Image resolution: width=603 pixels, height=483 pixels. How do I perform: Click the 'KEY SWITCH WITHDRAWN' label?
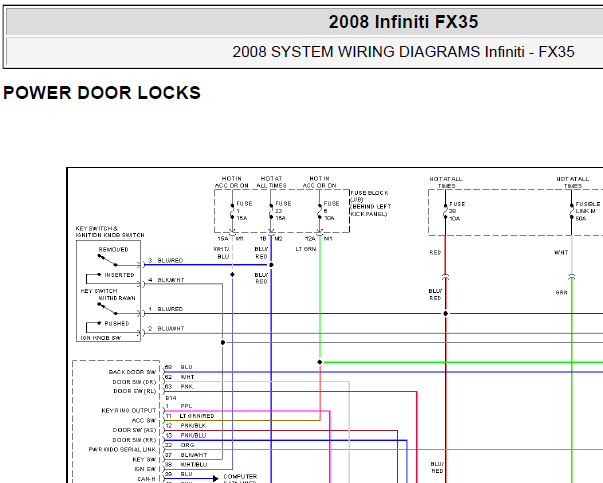coord(108,294)
